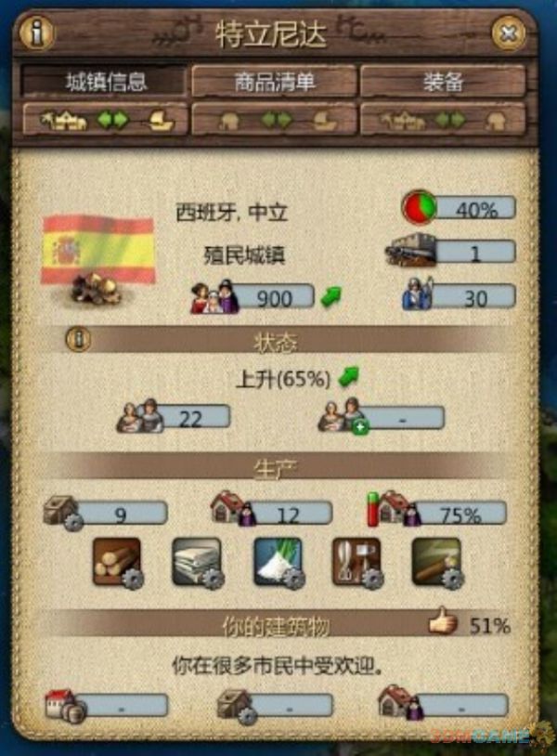The height and width of the screenshot is (756, 557).
Task: Click the population citizens icon showing 900
Action: pos(214,296)
